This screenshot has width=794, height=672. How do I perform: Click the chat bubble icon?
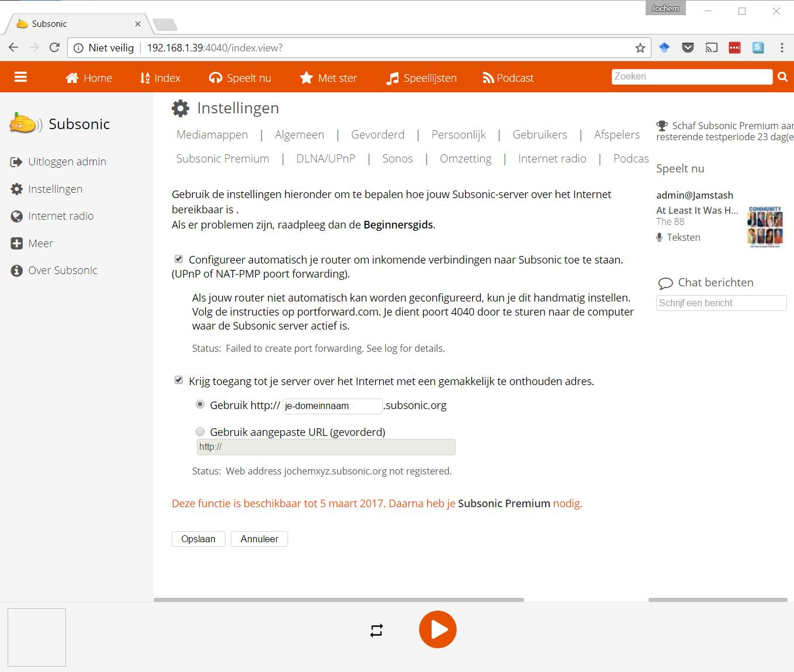coord(665,283)
